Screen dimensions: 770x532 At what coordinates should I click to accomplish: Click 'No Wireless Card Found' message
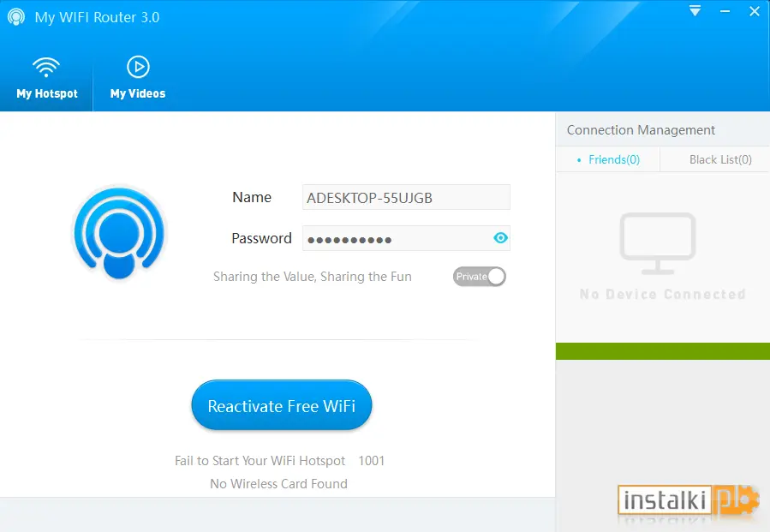point(278,484)
